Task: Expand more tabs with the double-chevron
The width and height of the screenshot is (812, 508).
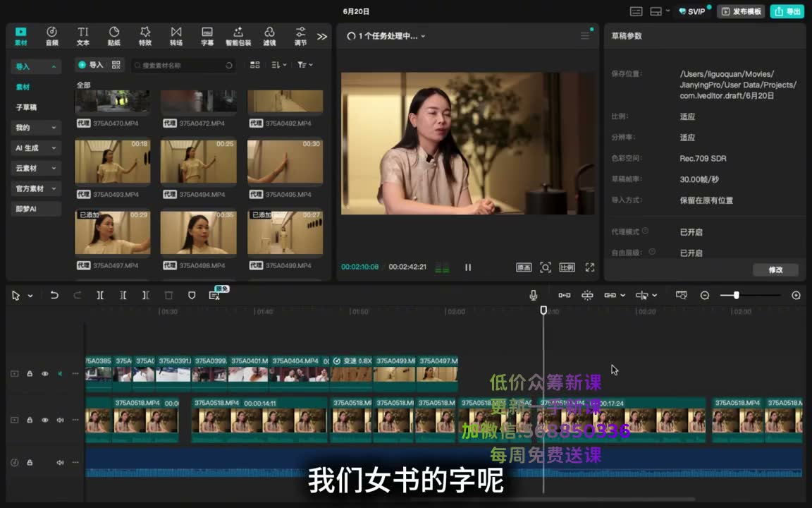Action: (322, 36)
